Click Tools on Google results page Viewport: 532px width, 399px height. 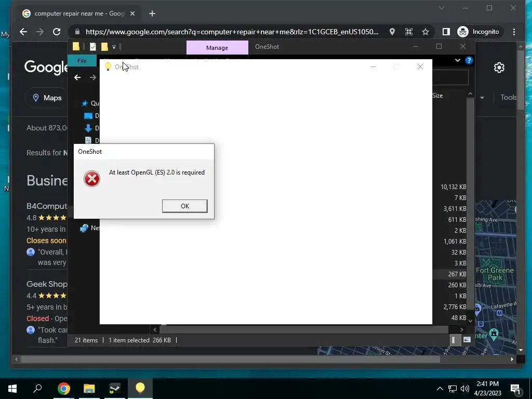pos(509,97)
